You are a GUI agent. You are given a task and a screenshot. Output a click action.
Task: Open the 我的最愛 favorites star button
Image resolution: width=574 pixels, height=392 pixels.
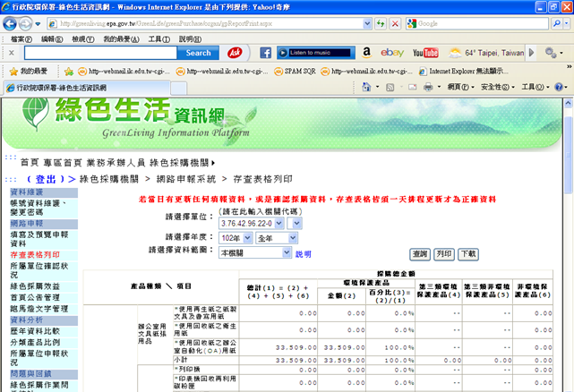27,70
